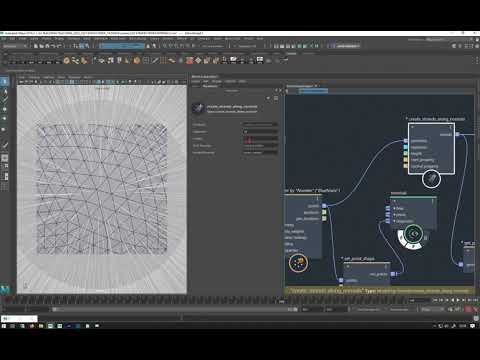Click output port of set_point_shape node
This screenshot has height=360, width=480.
tap(393, 274)
